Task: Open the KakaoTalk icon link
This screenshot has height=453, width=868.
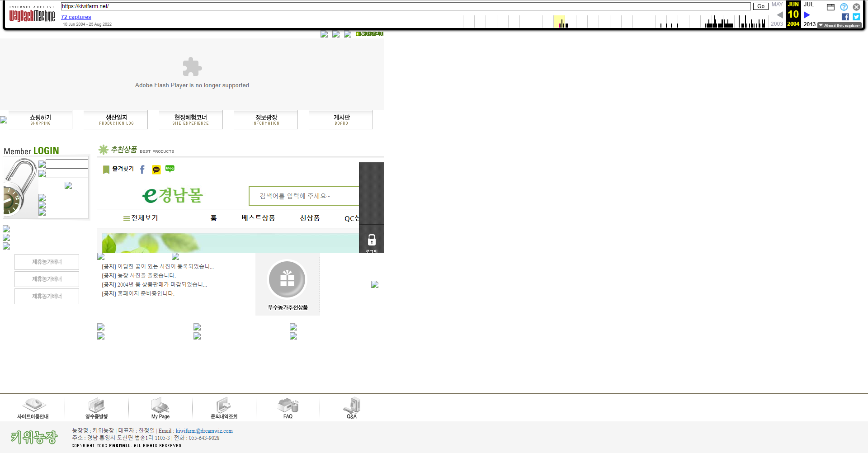Action: pyautogui.click(x=156, y=170)
